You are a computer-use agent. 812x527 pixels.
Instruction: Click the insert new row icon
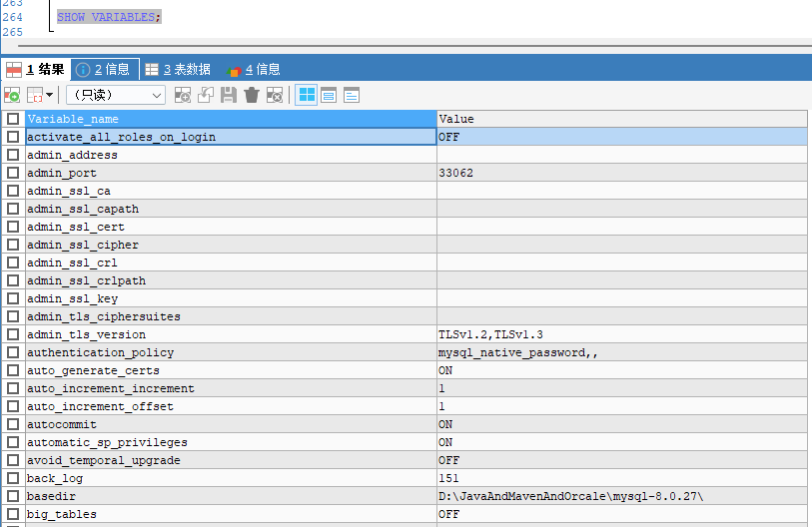pyautogui.click(x=183, y=95)
